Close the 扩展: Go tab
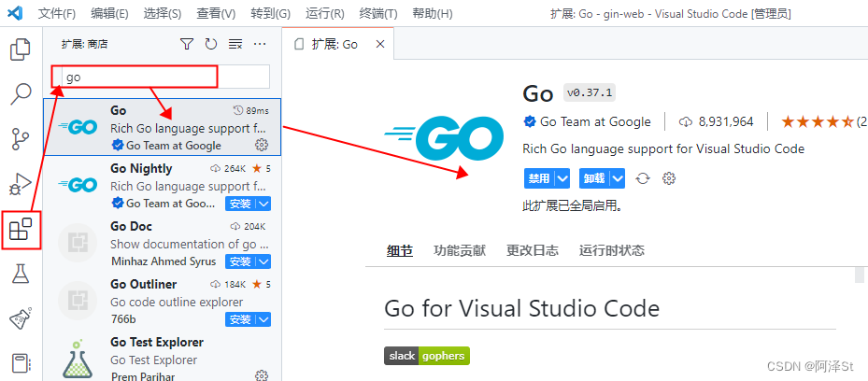The width and height of the screenshot is (868, 381). [x=379, y=44]
